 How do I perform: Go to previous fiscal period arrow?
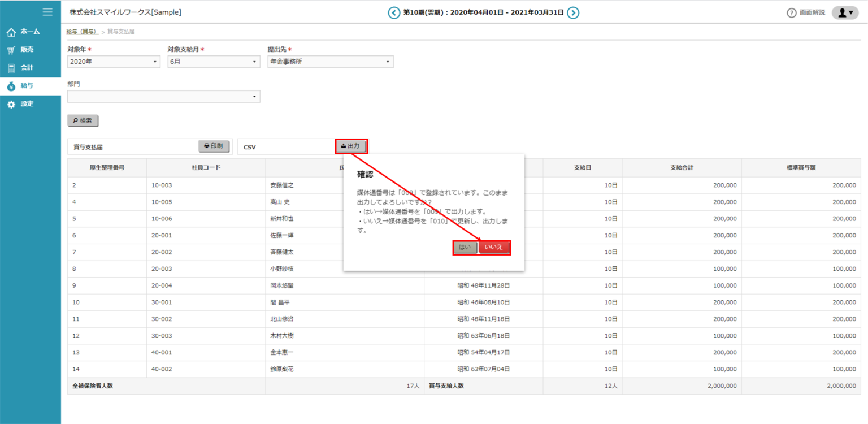point(393,12)
